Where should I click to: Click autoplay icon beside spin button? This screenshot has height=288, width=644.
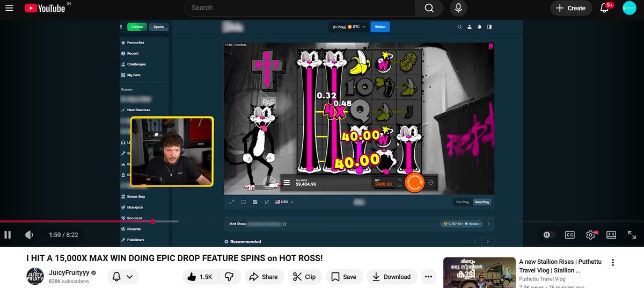pos(430,183)
